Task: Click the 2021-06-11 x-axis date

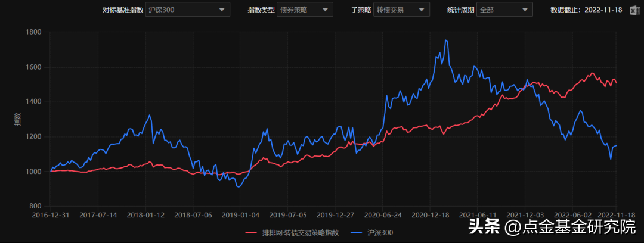Action: coord(477,214)
